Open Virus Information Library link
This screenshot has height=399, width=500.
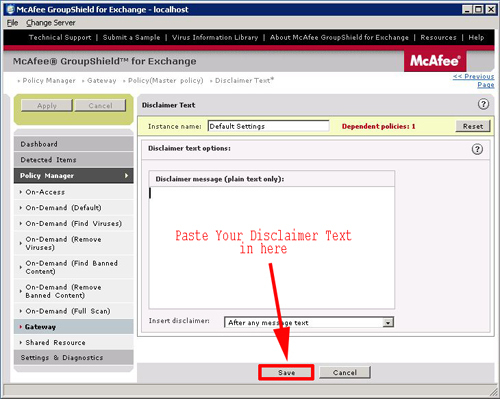[x=215, y=37]
